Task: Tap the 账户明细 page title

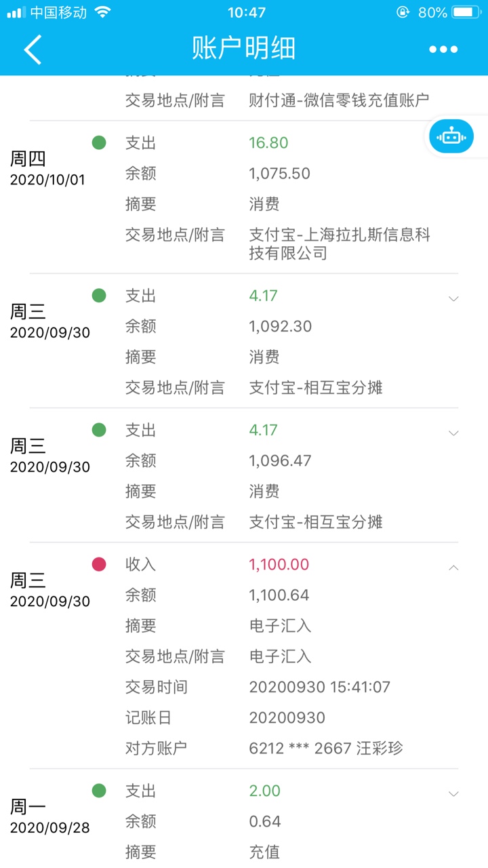Action: pyautogui.click(x=244, y=50)
